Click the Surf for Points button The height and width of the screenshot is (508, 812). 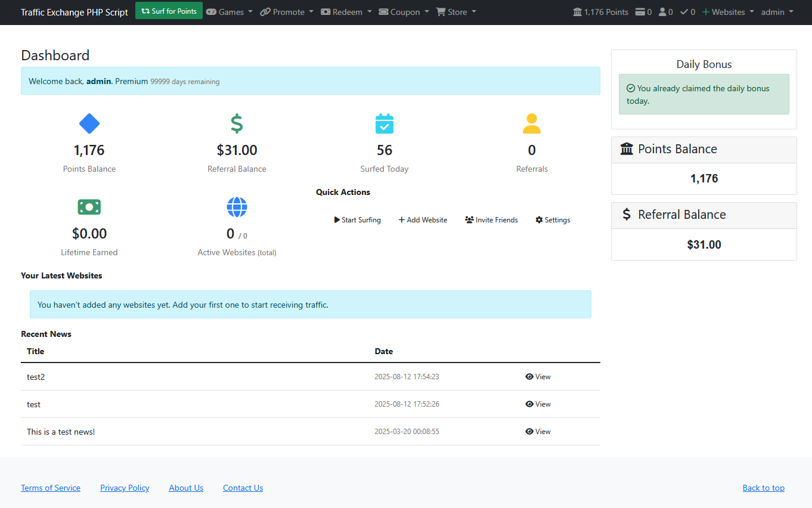[x=169, y=11]
